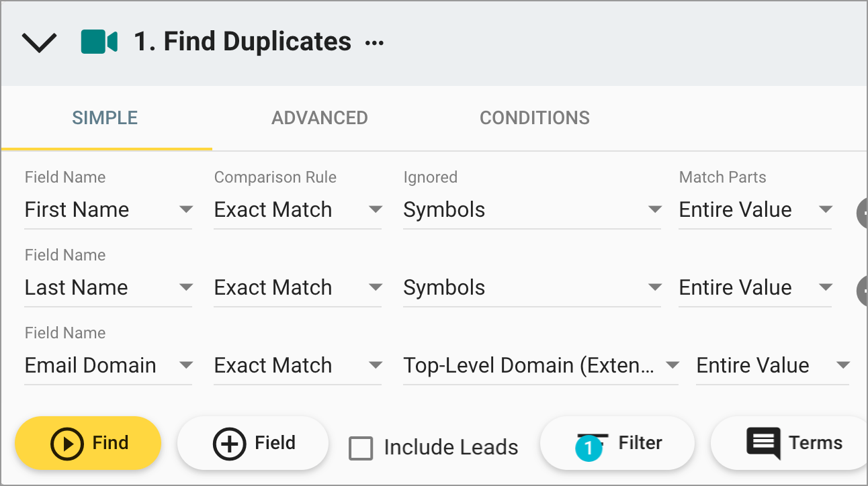Switch to the CONDITIONS tab
868x486 pixels.
click(x=534, y=117)
